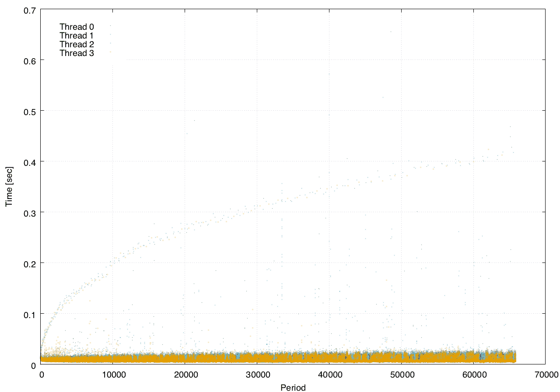Toggle the Thread 2 legend entry

77,44
